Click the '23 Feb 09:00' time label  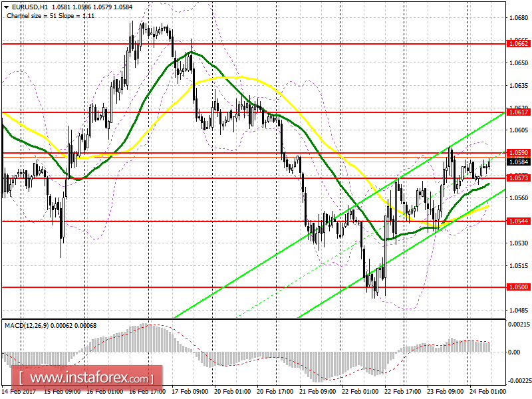pyautogui.click(x=446, y=391)
